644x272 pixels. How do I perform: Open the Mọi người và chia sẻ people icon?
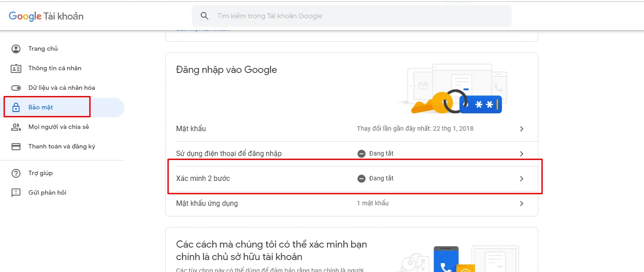tap(16, 127)
